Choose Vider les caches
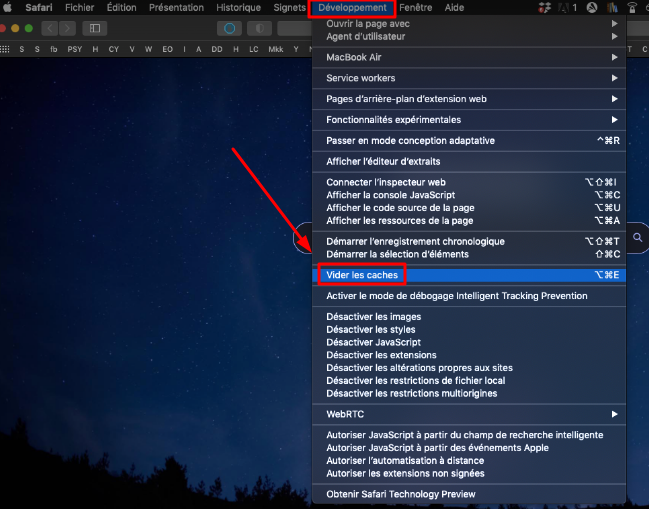The width and height of the screenshot is (649, 509). (469, 275)
